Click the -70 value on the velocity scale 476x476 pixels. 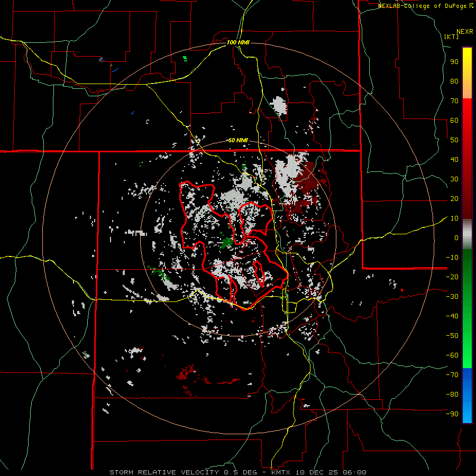point(452,375)
